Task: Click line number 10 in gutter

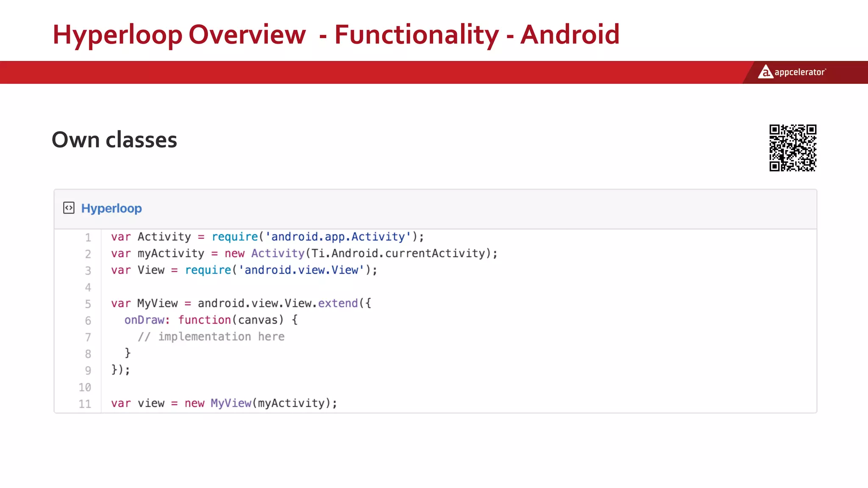Action: tap(85, 387)
